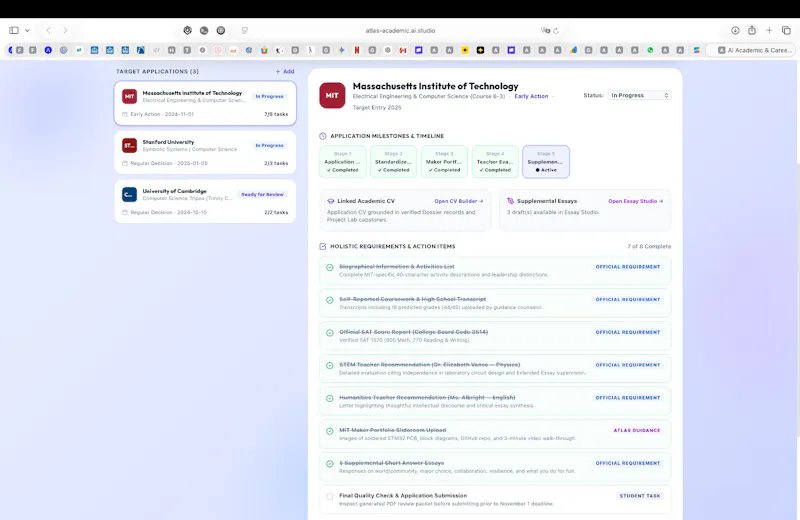Click the 'Ready for Review' badge
Screen dimensions: 800x520
coord(262,194)
